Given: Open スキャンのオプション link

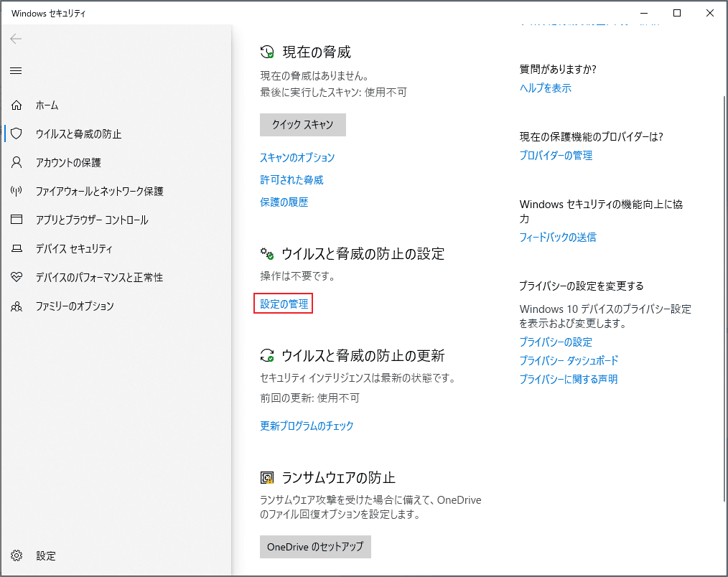Looking at the screenshot, I should pyautogui.click(x=297, y=157).
